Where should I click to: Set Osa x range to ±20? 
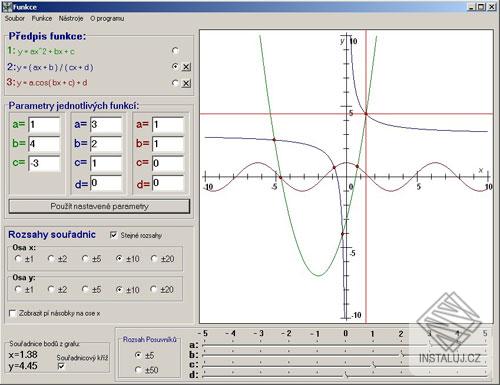(x=154, y=259)
